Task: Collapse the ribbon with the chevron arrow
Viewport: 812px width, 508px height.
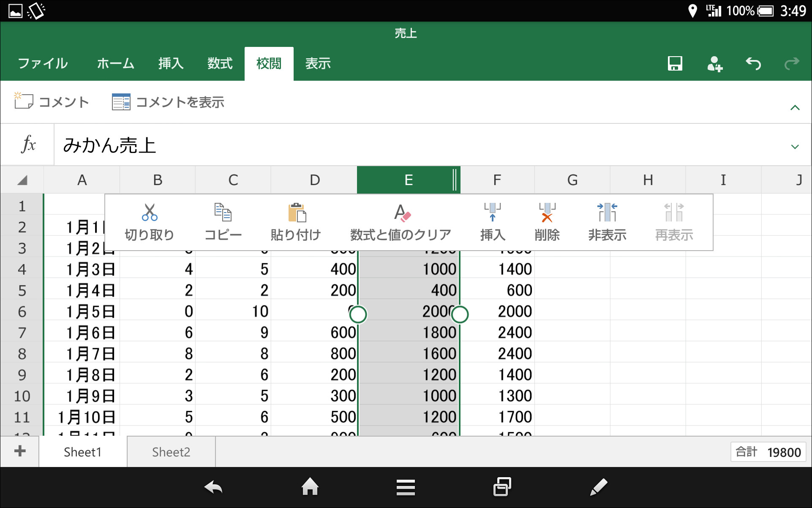Action: [x=795, y=107]
